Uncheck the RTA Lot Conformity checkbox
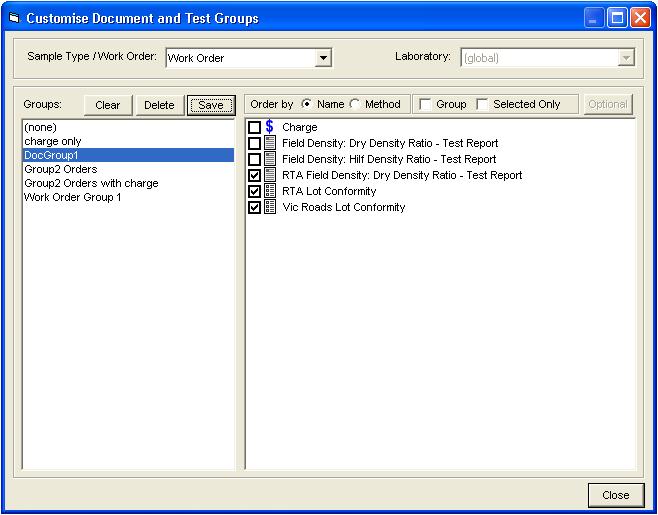This screenshot has height=515, width=658. (254, 191)
